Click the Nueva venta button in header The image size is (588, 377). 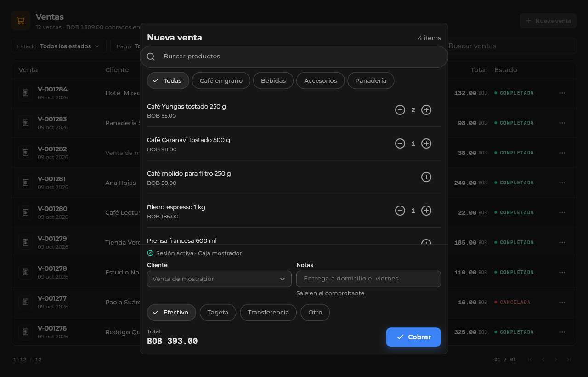pyautogui.click(x=548, y=21)
